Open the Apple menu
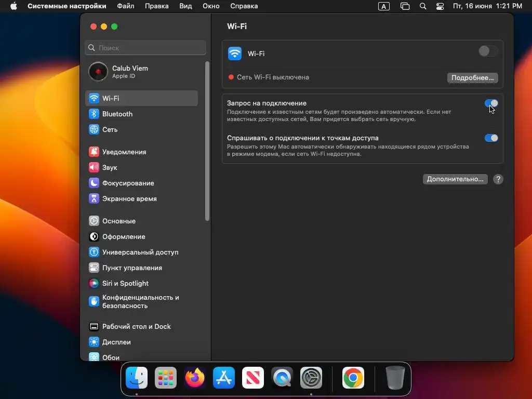 click(x=14, y=6)
